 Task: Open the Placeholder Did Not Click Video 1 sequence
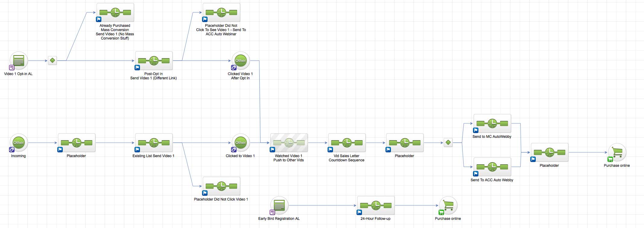coord(221,186)
